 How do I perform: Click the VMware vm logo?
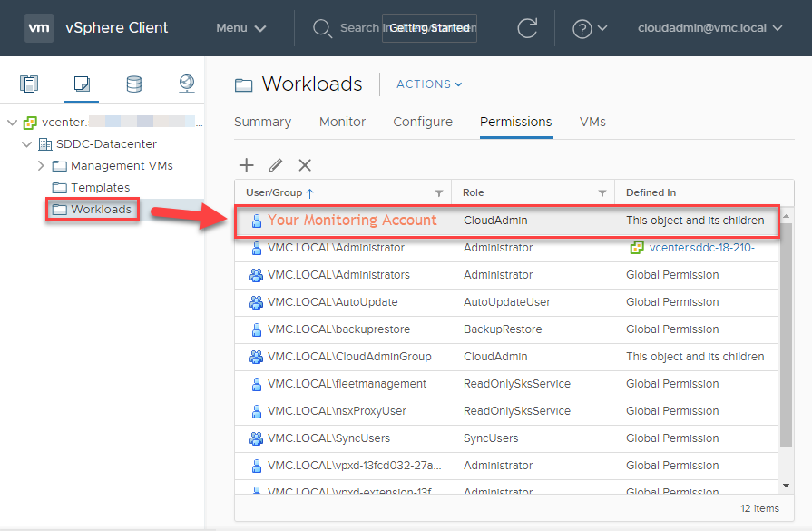[x=39, y=27]
